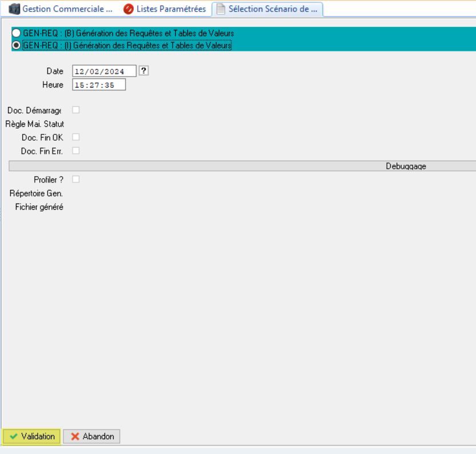Click the red Listes Paramétrées icon
476x454 pixels.
tap(129, 9)
